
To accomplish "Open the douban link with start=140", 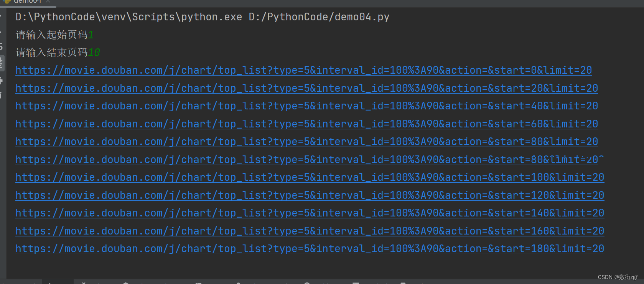I will [x=310, y=213].
